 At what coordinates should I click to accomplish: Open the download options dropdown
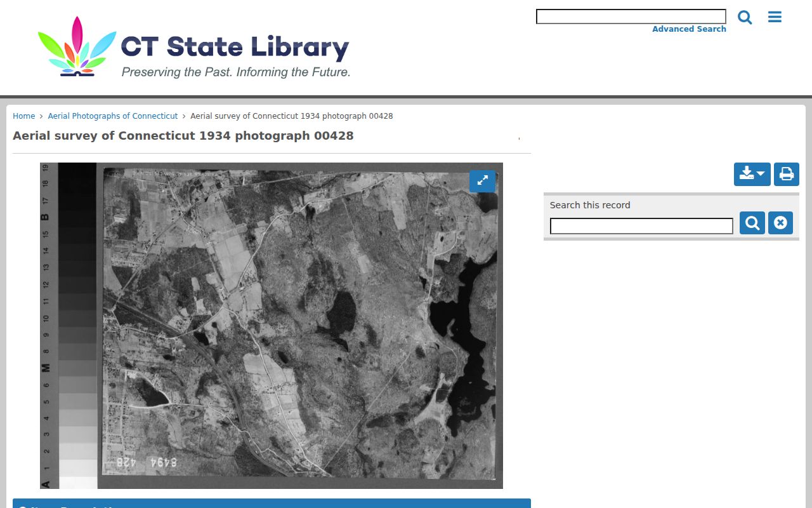point(752,174)
